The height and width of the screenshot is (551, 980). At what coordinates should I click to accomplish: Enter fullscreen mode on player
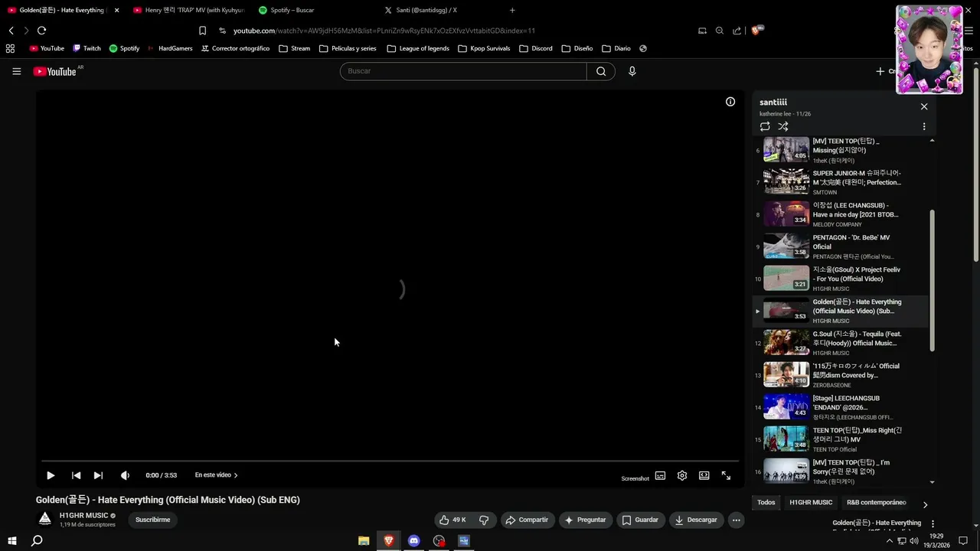coord(726,475)
